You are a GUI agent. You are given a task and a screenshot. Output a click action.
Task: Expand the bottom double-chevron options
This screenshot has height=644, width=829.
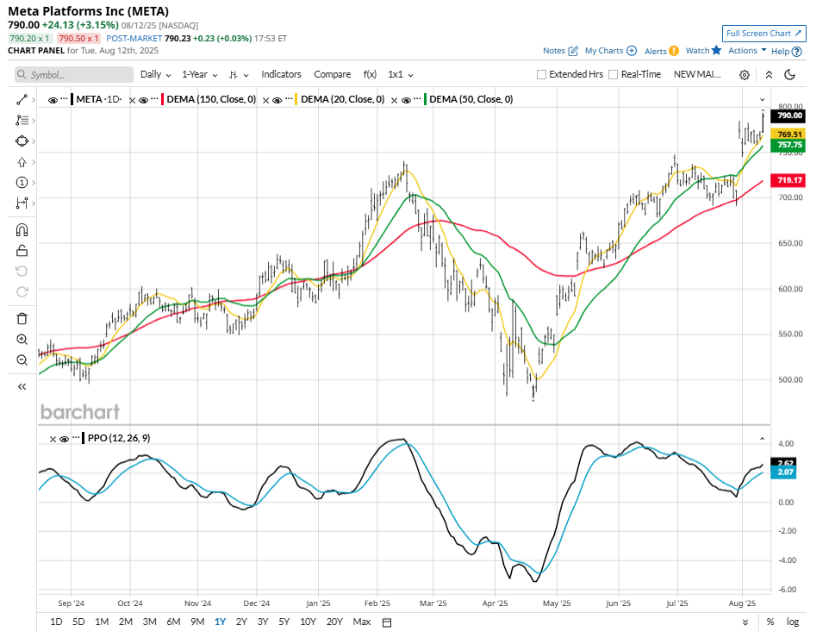click(745, 622)
